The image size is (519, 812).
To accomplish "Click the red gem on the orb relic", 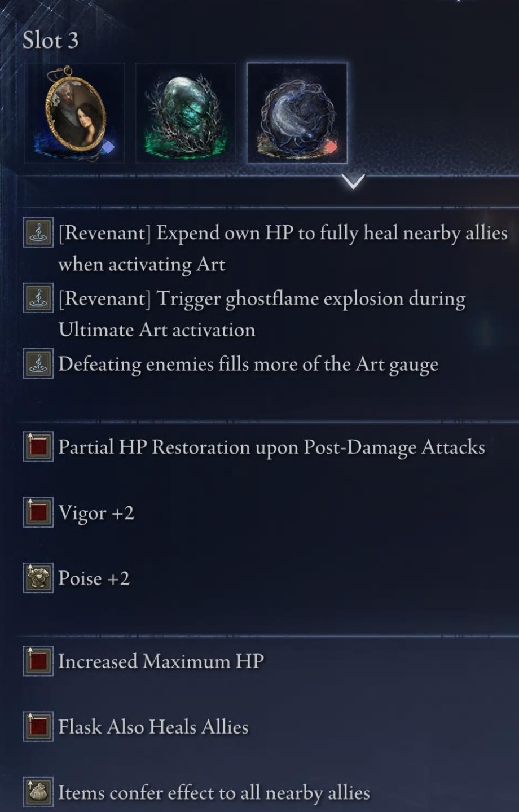I will (331, 147).
